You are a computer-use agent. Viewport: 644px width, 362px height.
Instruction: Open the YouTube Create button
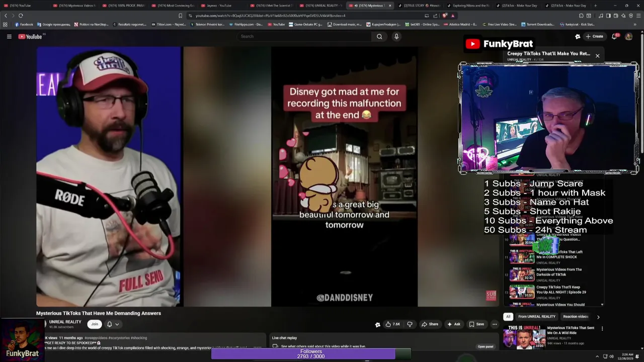pos(594,36)
